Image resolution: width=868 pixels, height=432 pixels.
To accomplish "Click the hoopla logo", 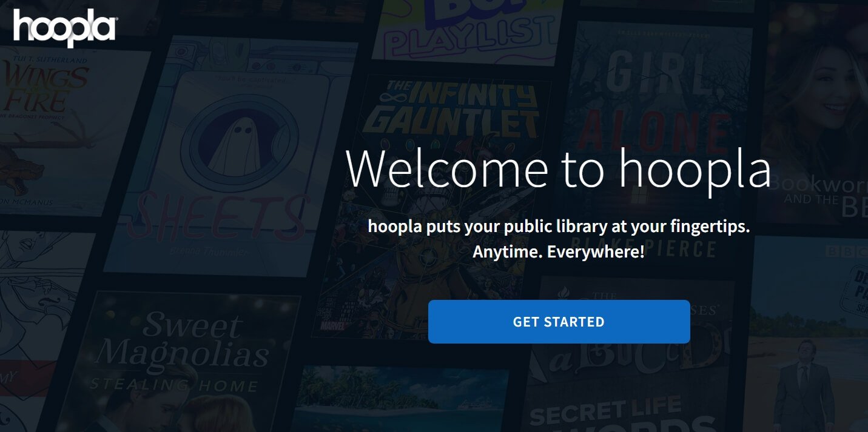I will pyautogui.click(x=65, y=28).
